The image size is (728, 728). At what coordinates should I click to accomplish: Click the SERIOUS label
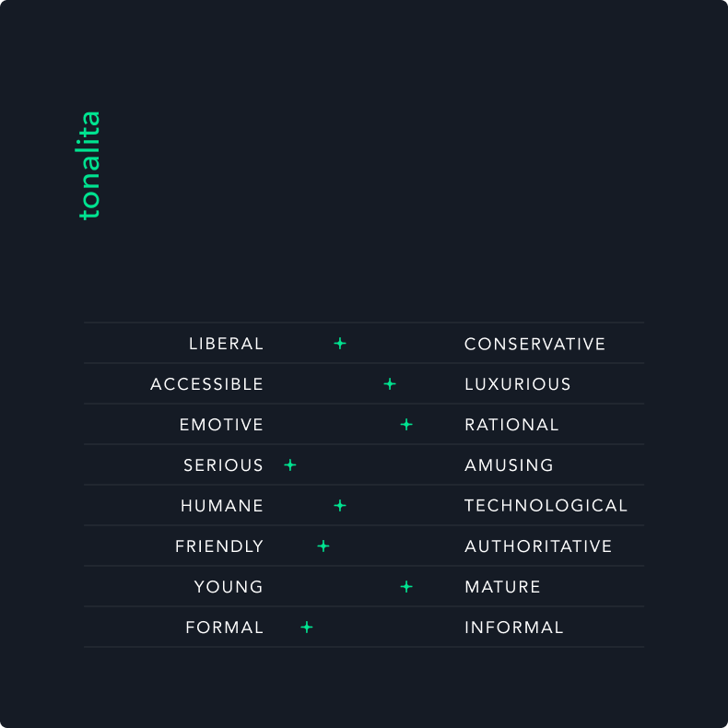(x=223, y=465)
